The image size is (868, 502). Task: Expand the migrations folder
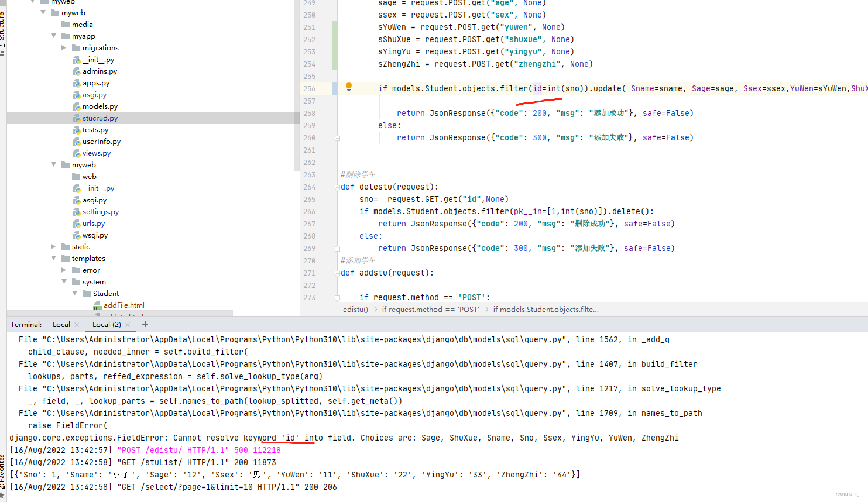click(64, 47)
